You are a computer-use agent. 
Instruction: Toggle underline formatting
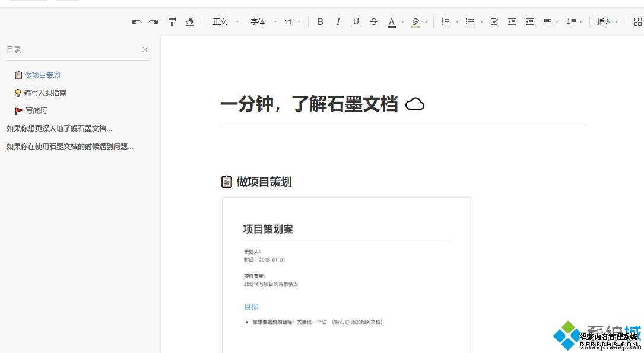click(356, 22)
